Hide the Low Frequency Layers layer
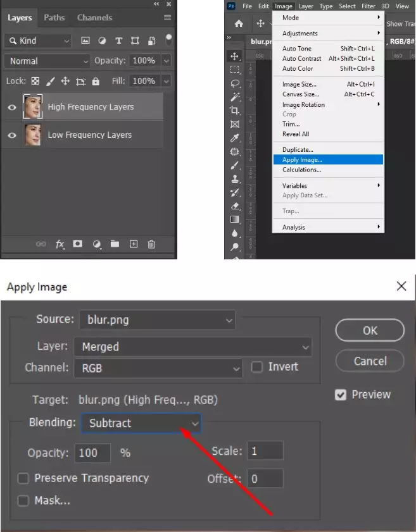Image resolution: width=416 pixels, height=532 pixels. (x=12, y=135)
